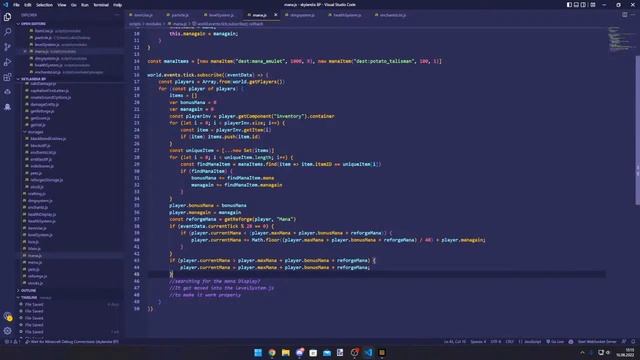Switch to the particle.js editor tab
The height and width of the screenshot is (360, 640).
tap(180, 15)
